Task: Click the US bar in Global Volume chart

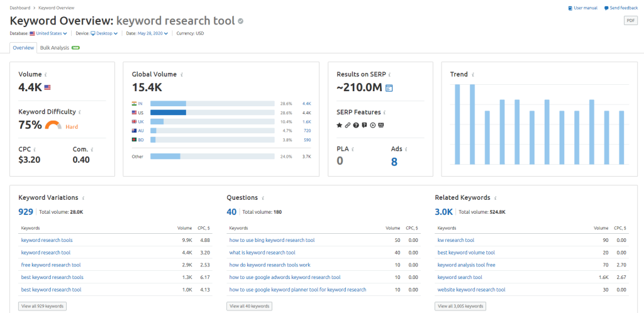Action: pyautogui.click(x=168, y=113)
